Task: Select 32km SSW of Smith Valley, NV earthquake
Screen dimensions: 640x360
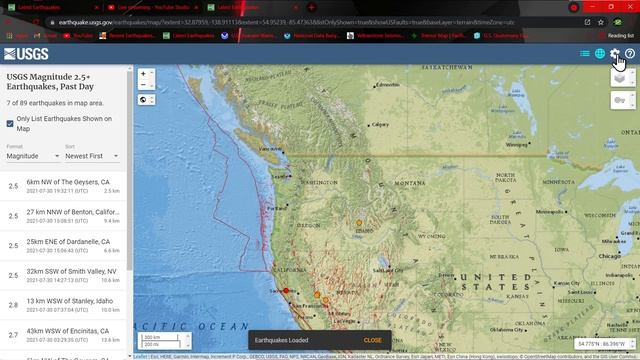Action: pos(63,276)
